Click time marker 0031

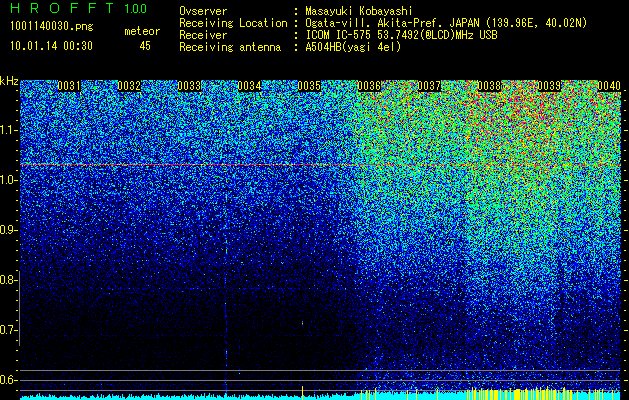69,86
